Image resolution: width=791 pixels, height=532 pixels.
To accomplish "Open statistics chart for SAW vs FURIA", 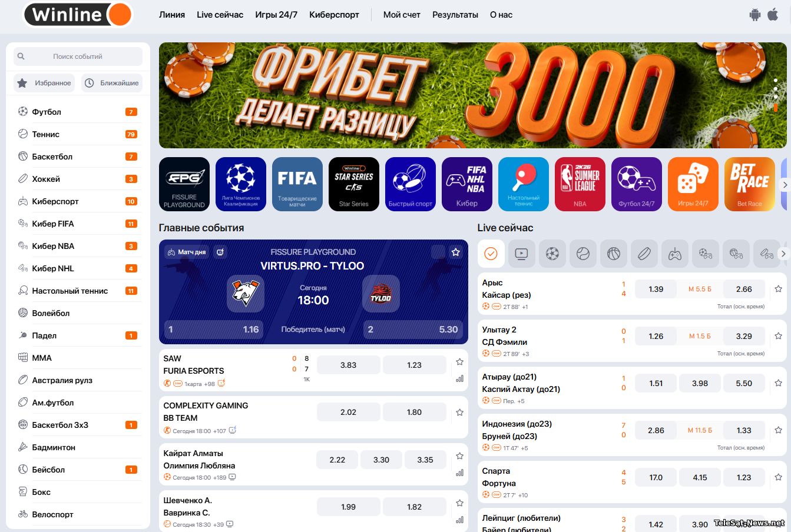I will coord(460,378).
